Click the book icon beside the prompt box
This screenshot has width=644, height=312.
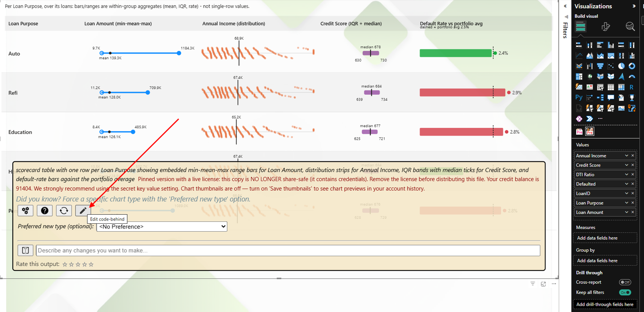25,250
